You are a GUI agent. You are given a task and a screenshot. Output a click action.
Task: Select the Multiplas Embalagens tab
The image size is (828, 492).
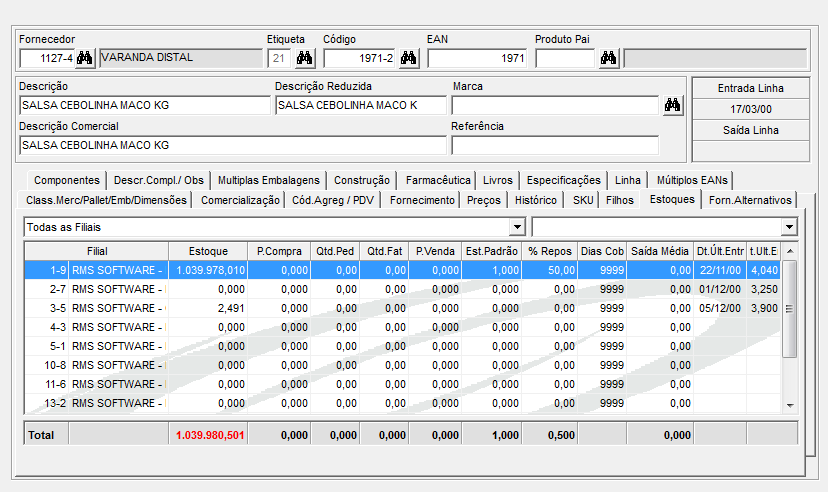[269, 181]
